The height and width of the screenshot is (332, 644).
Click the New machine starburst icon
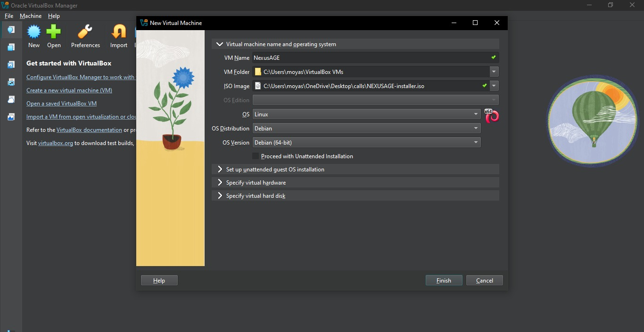tap(34, 32)
